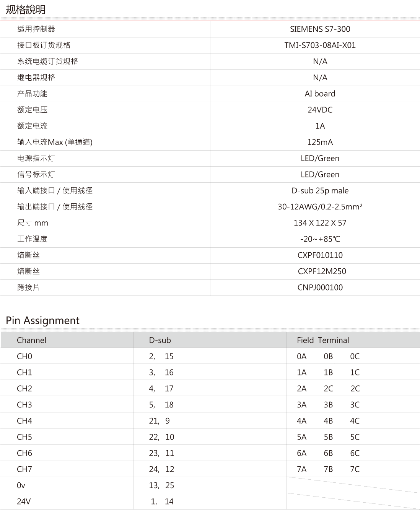Screen dimensions: 420x521
Task: Select the CXPF010110 fuse part number
Action: (320, 255)
